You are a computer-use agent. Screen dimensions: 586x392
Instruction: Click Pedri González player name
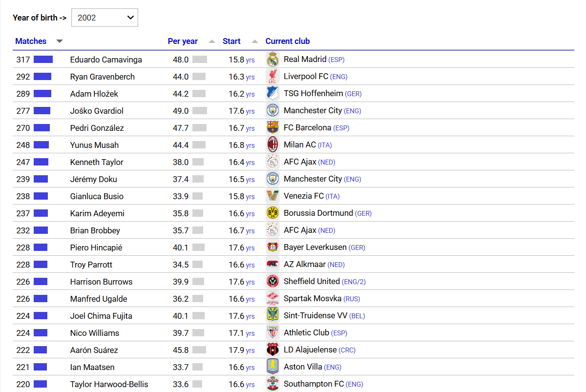pyautogui.click(x=97, y=128)
